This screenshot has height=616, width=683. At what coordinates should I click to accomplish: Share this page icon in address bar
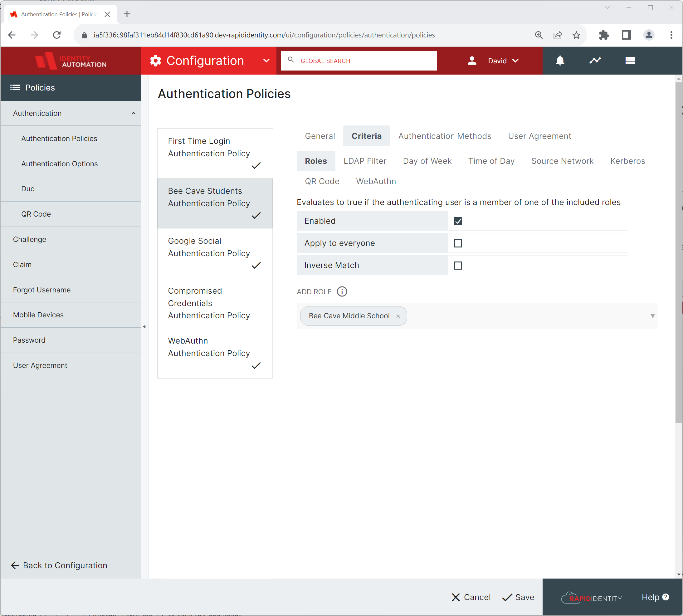coord(558,35)
